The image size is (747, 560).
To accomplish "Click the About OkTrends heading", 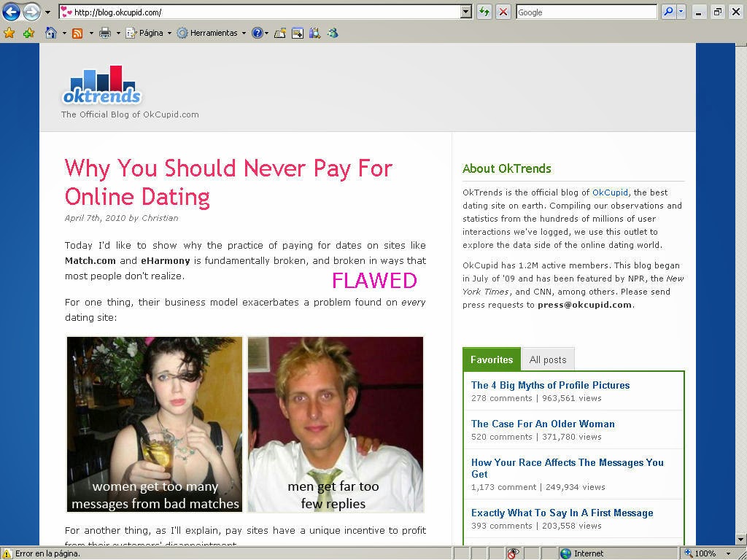I will pos(507,168).
